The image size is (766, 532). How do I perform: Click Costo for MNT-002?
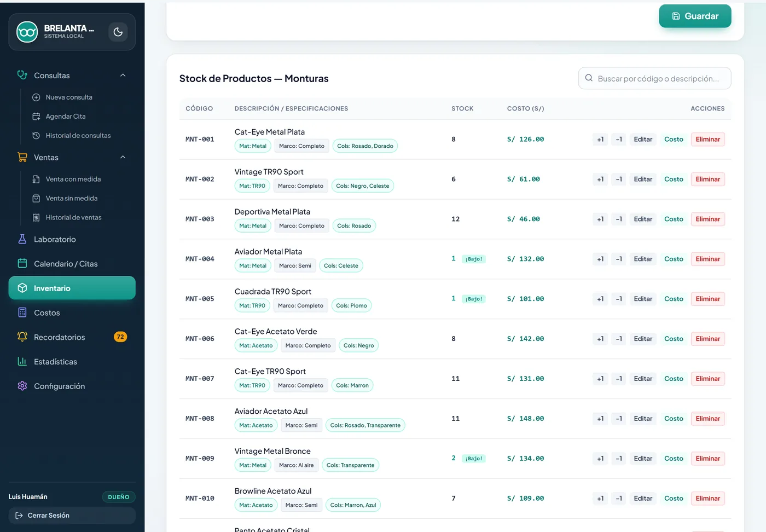[x=674, y=180]
